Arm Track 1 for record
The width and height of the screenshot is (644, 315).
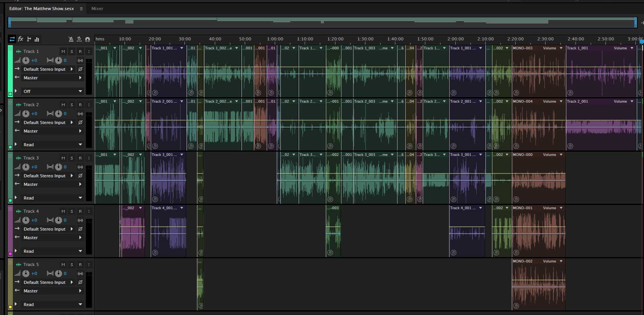click(80, 51)
